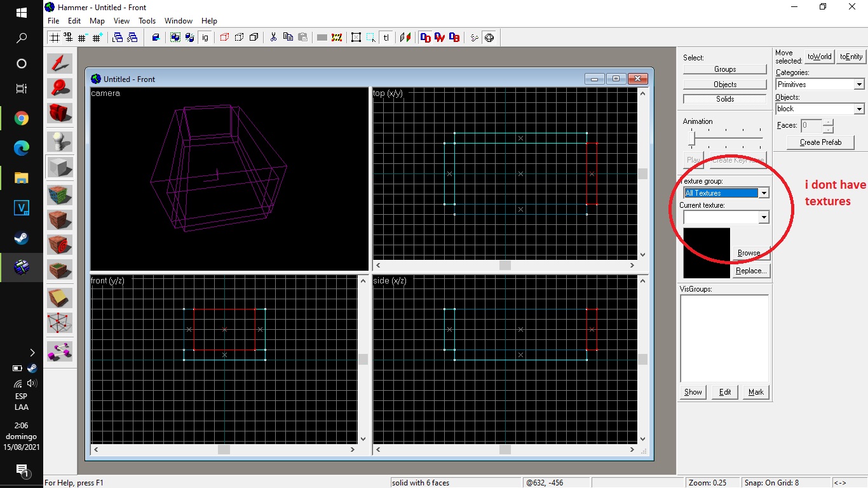Toggle the toolbar button with red D

[425, 37]
